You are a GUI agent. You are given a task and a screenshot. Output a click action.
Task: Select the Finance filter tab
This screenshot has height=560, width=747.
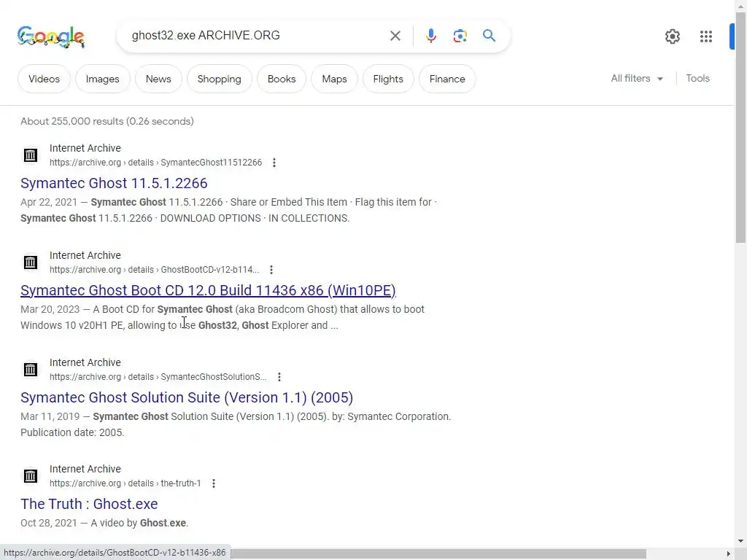(x=447, y=79)
